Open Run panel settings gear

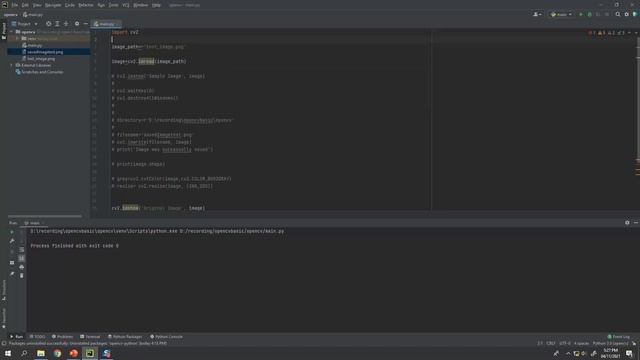point(627,222)
